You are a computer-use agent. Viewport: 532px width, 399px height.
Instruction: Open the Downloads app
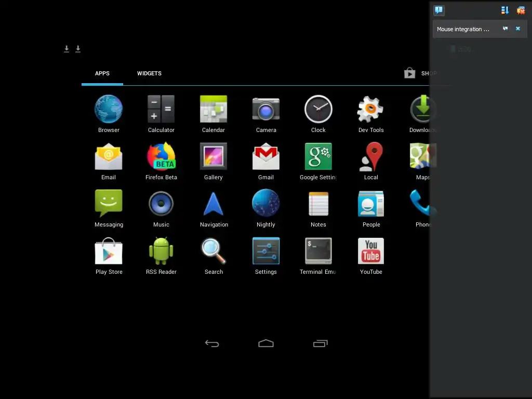[x=423, y=114]
